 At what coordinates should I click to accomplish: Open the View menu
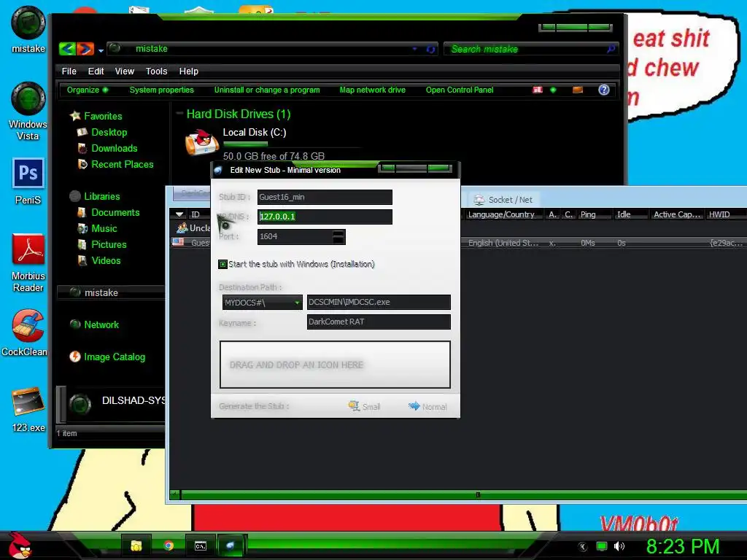pyautogui.click(x=124, y=71)
